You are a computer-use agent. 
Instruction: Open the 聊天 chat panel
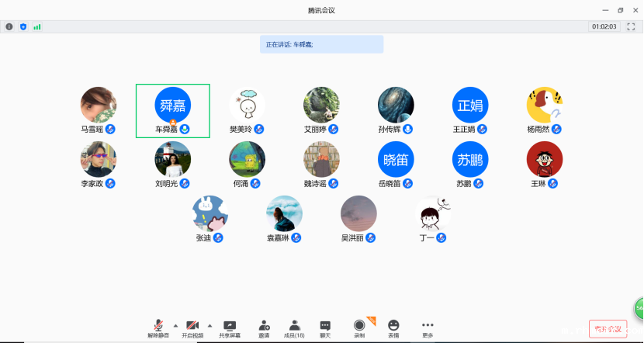325,327
